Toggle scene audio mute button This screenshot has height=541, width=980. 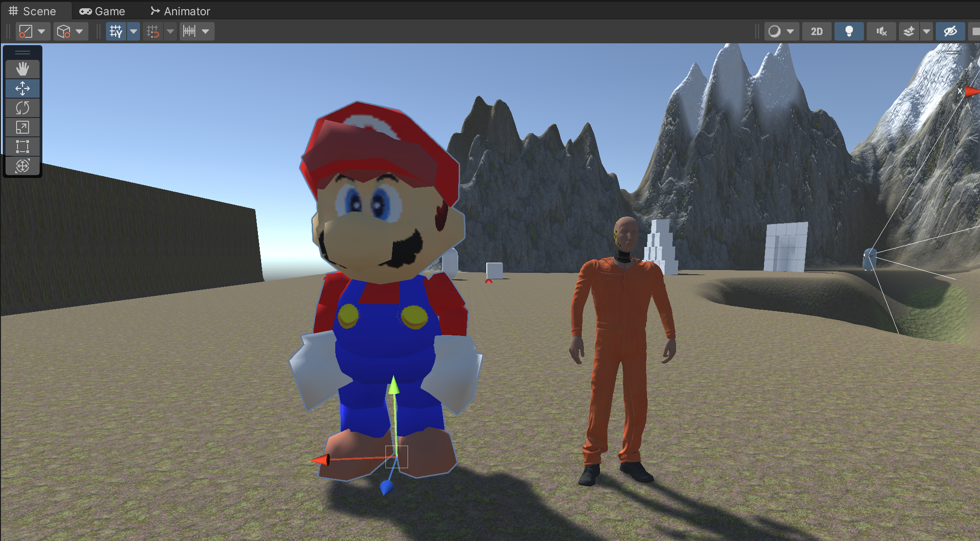click(881, 31)
